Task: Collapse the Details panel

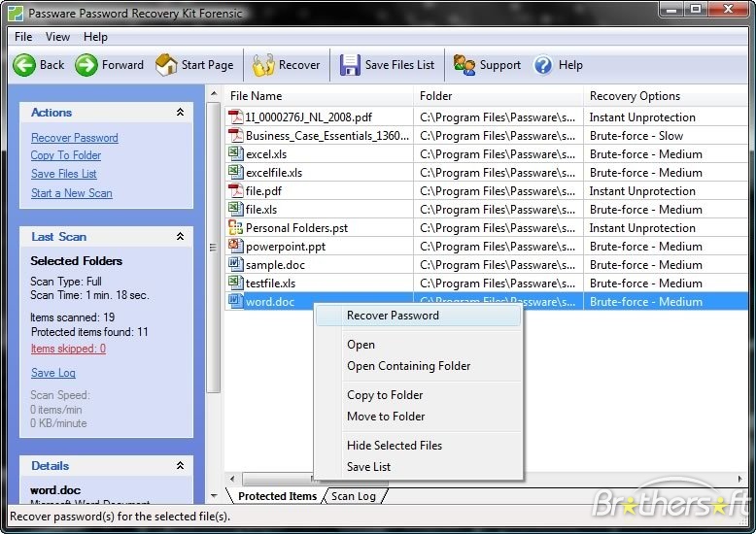Action: pyautogui.click(x=180, y=466)
